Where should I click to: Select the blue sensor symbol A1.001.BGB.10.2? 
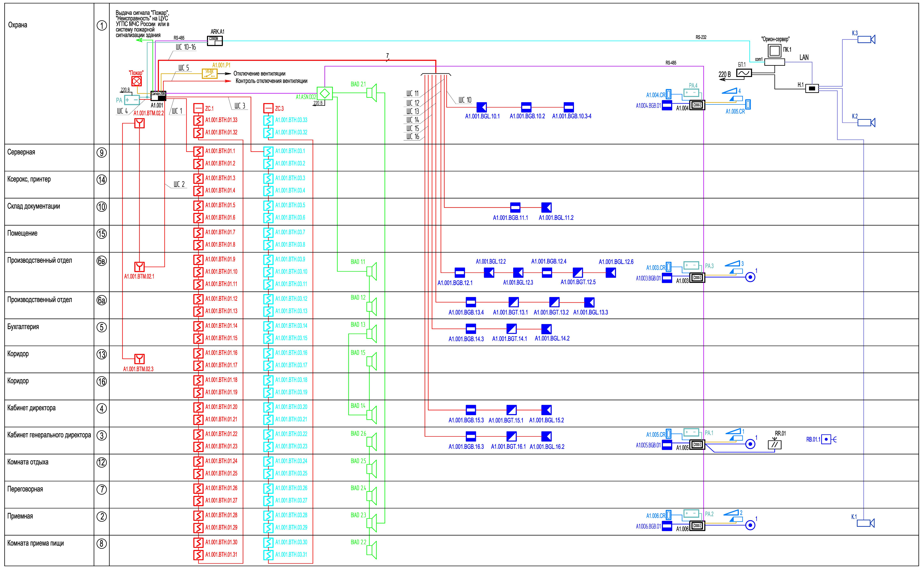[x=526, y=107]
